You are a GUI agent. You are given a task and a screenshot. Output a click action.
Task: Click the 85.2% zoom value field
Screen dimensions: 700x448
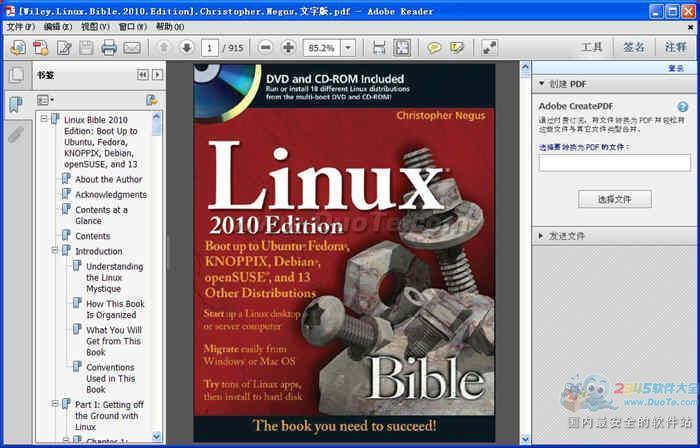click(321, 47)
